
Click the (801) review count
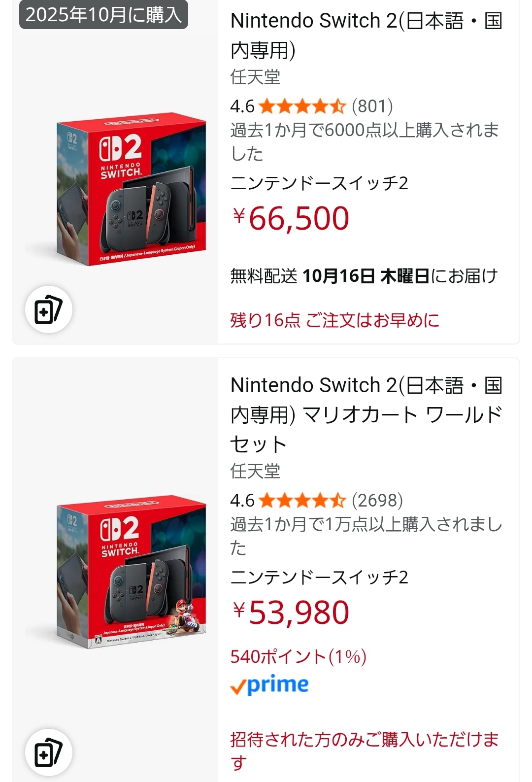[x=372, y=106]
